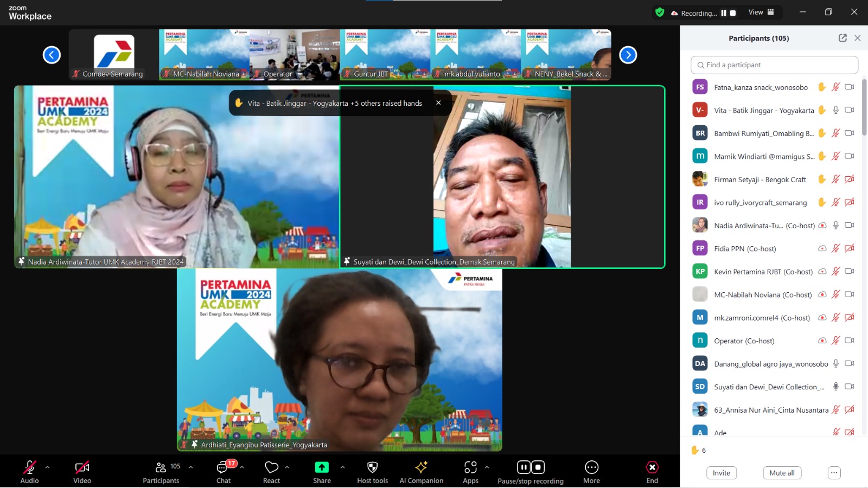Screen dimensions: 868x488
Task: Open the More options menu
Action: pyautogui.click(x=591, y=471)
